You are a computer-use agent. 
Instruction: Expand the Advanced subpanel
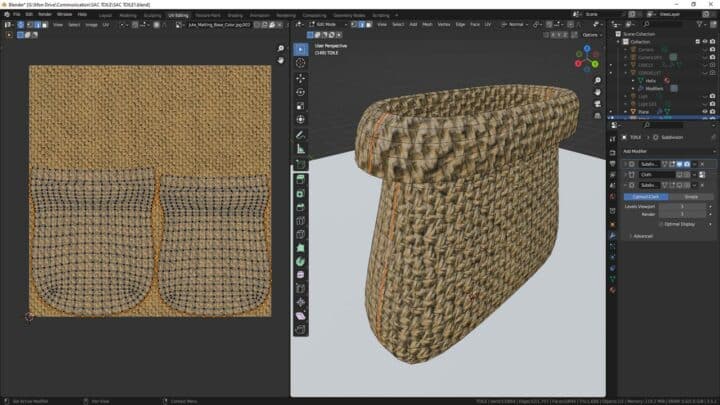coord(642,236)
